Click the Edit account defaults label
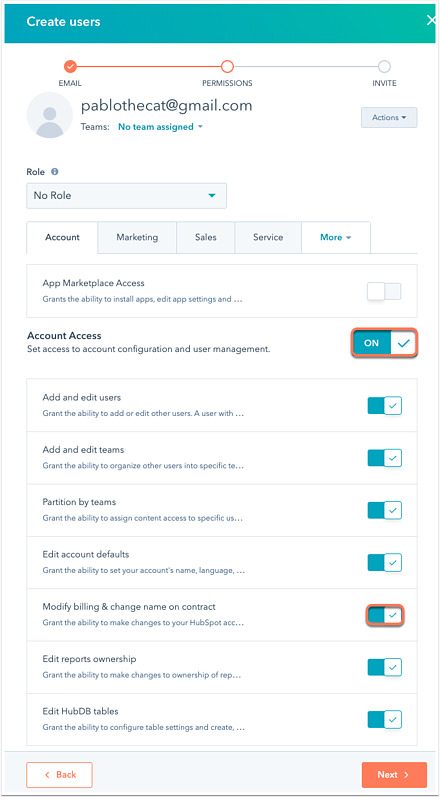Screen dimensions: 440x797 pos(86,555)
